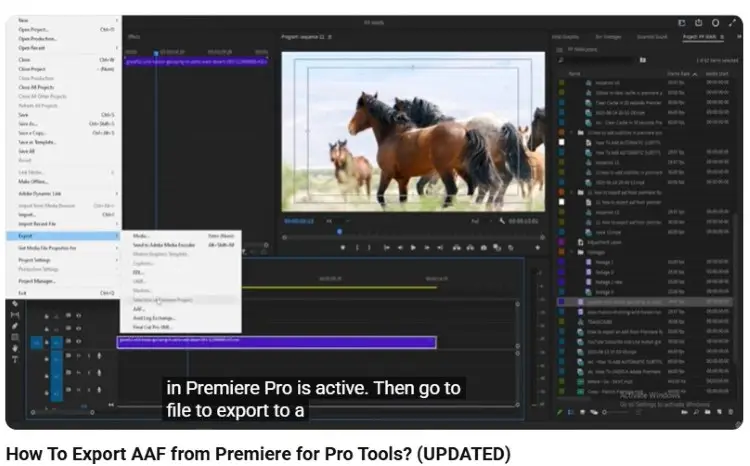Viewport: 750px width, 466px height.
Task: Click the orange label swatch on second bin row
Action: click(562, 192)
